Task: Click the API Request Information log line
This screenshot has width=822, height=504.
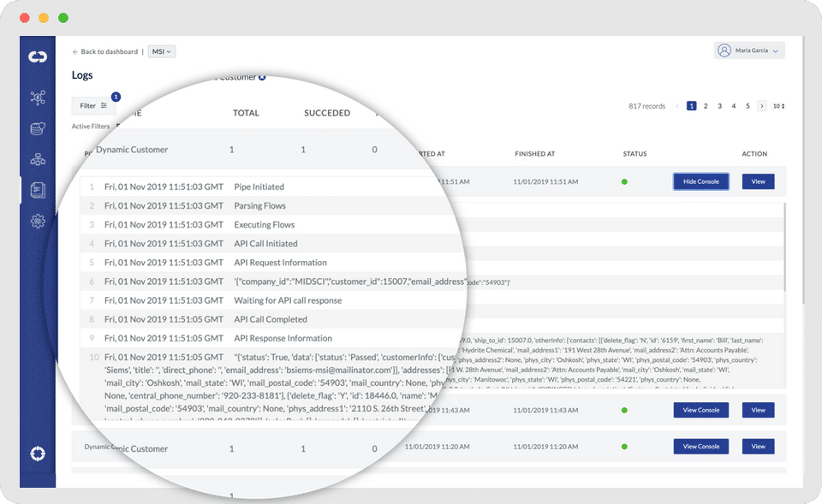Action: [x=281, y=262]
